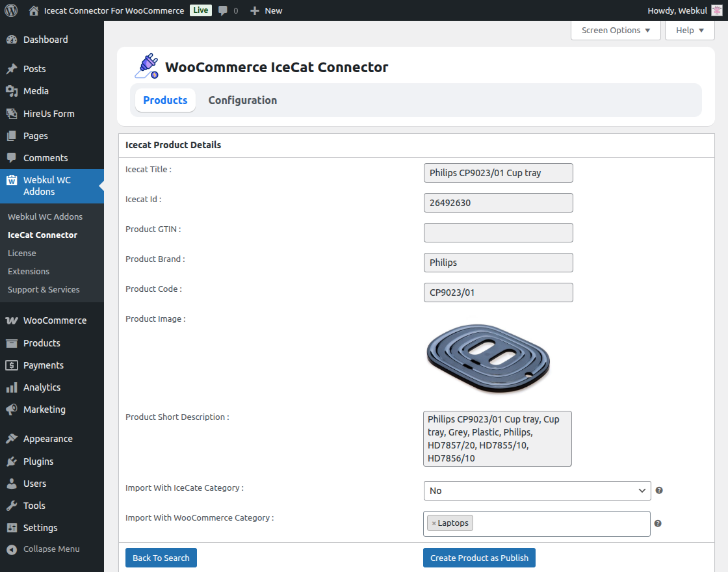
Task: Click the WordPress logo in the admin bar
Action: (x=10, y=10)
